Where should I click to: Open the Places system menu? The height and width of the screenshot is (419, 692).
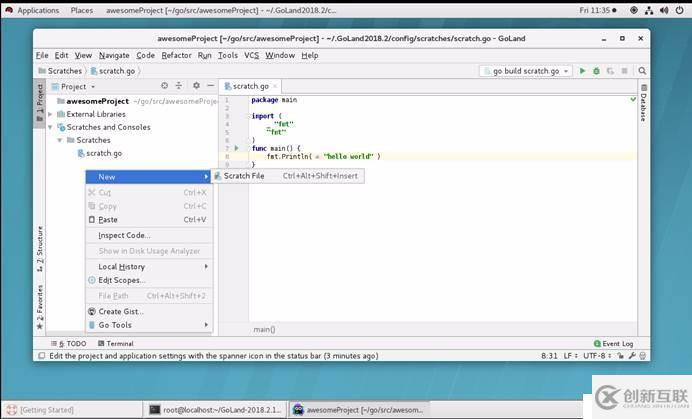pyautogui.click(x=82, y=10)
